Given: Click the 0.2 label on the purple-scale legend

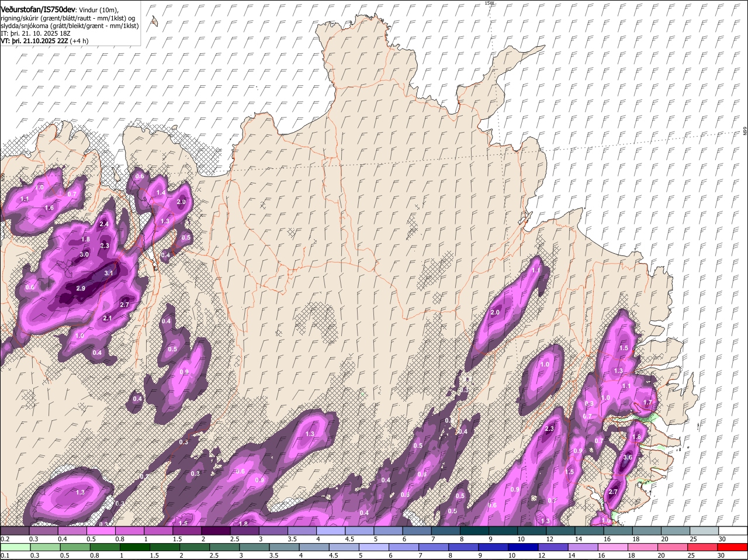Looking at the screenshot, I should pos(5,539).
